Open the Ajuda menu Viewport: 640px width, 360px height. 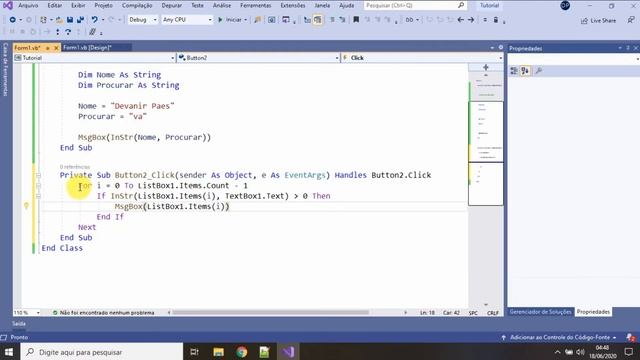click(x=347, y=5)
